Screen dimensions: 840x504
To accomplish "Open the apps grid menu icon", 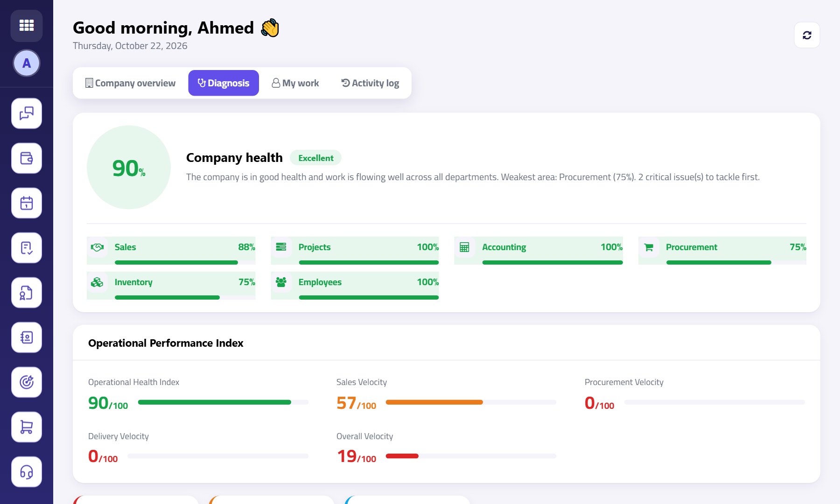I will 27,25.
